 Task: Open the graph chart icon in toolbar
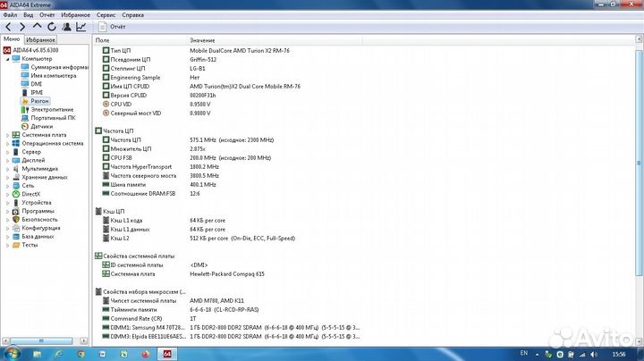click(81, 27)
